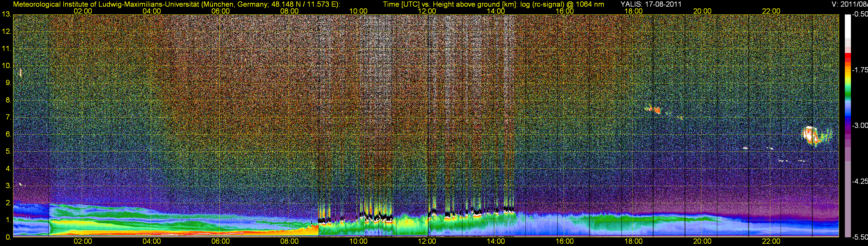Select the 5 km height axis label
The height and width of the screenshot is (246, 868).
[x=8, y=152]
